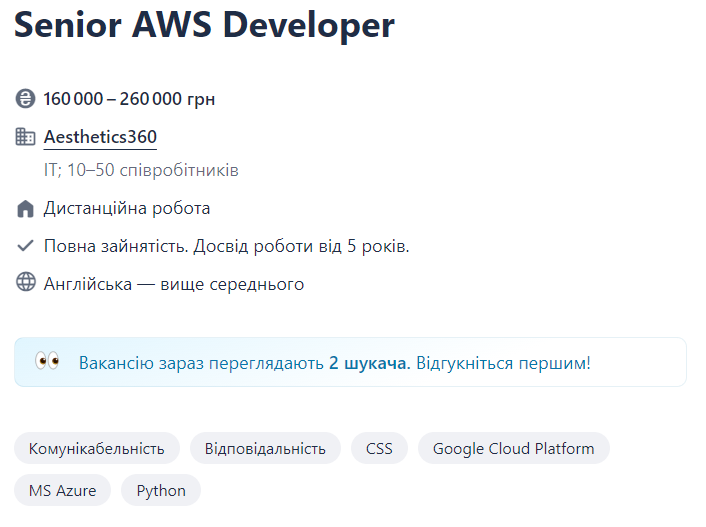Screen dimensions: 706x527
Task: Choose the CSS skill tag
Action: point(379,448)
